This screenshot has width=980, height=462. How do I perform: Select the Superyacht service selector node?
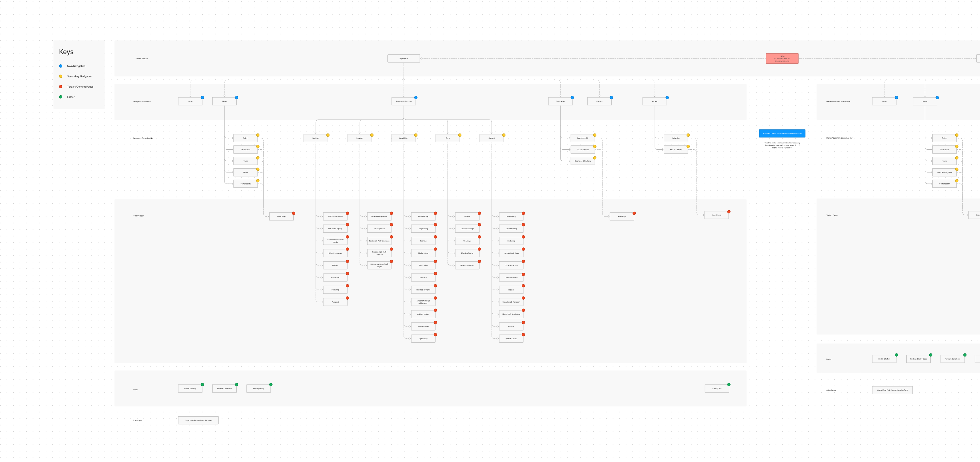(404, 59)
